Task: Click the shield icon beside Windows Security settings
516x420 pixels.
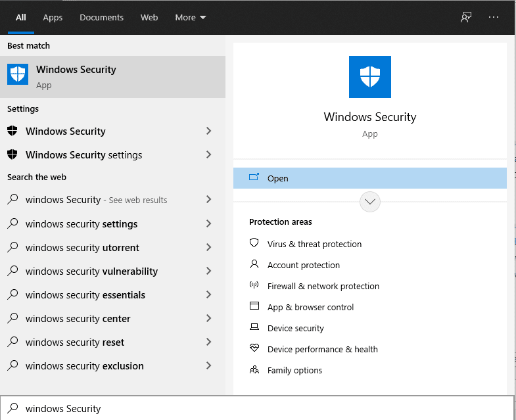Action: coord(12,154)
